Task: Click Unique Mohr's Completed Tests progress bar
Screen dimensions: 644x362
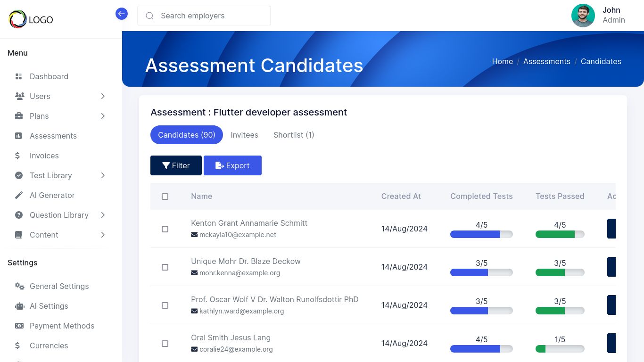Action: coord(481,272)
